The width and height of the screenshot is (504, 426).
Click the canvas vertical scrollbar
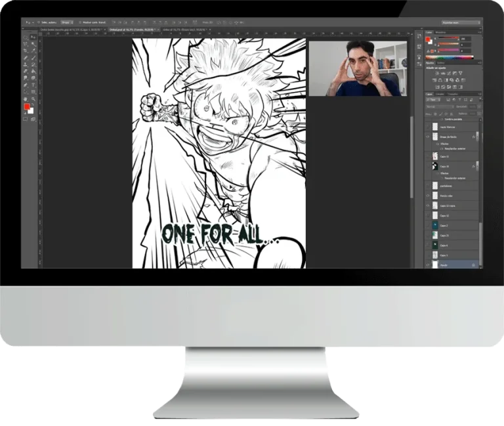tap(411, 157)
